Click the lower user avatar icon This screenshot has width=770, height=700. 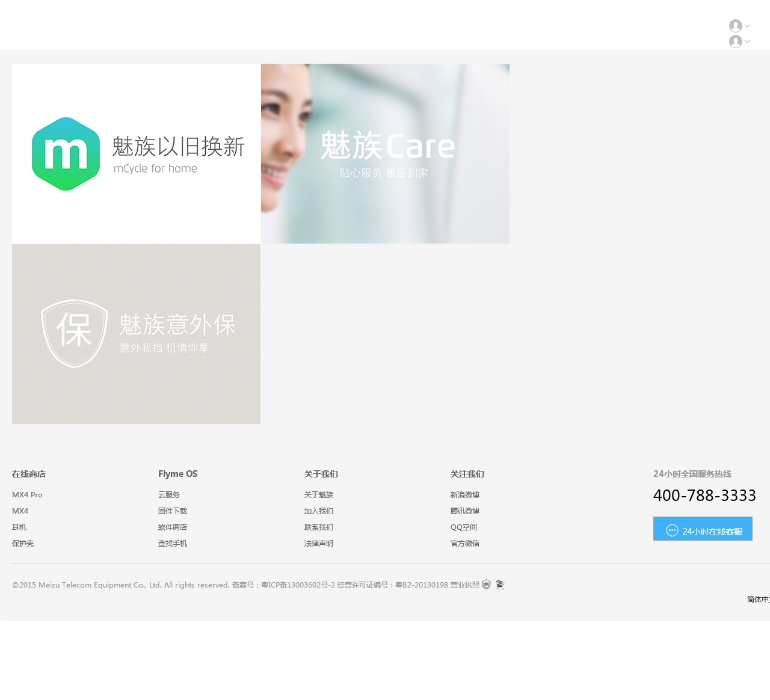[x=735, y=41]
